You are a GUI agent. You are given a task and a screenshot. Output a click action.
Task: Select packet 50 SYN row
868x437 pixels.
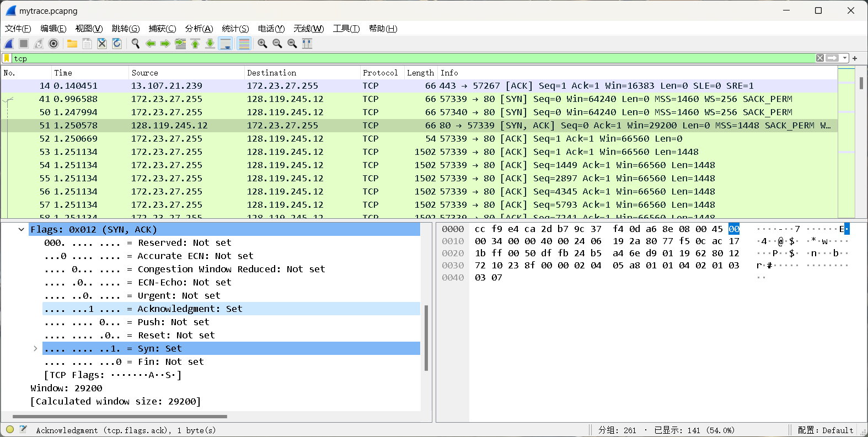pyautogui.click(x=419, y=112)
